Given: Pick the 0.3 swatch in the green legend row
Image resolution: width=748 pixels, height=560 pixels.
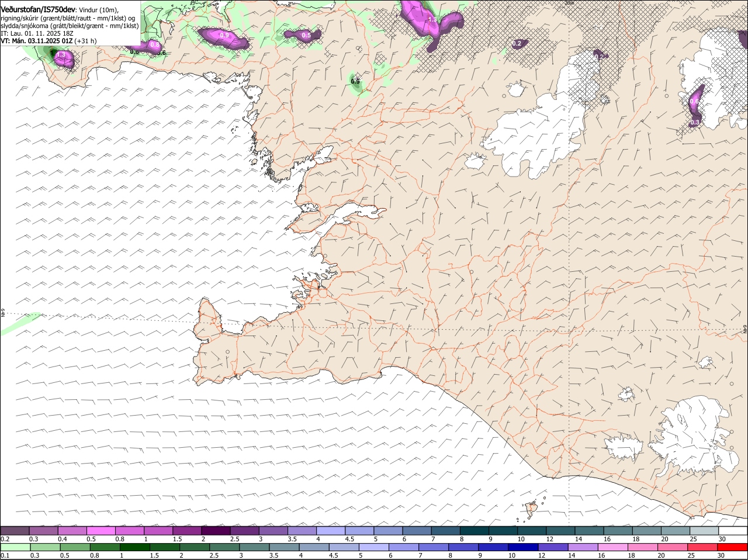Looking at the screenshot, I should (45, 547).
